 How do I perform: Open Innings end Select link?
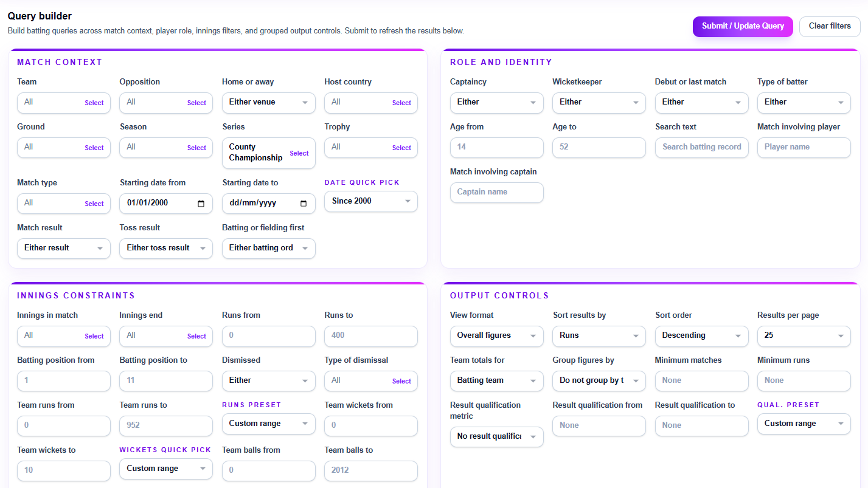[x=196, y=336]
